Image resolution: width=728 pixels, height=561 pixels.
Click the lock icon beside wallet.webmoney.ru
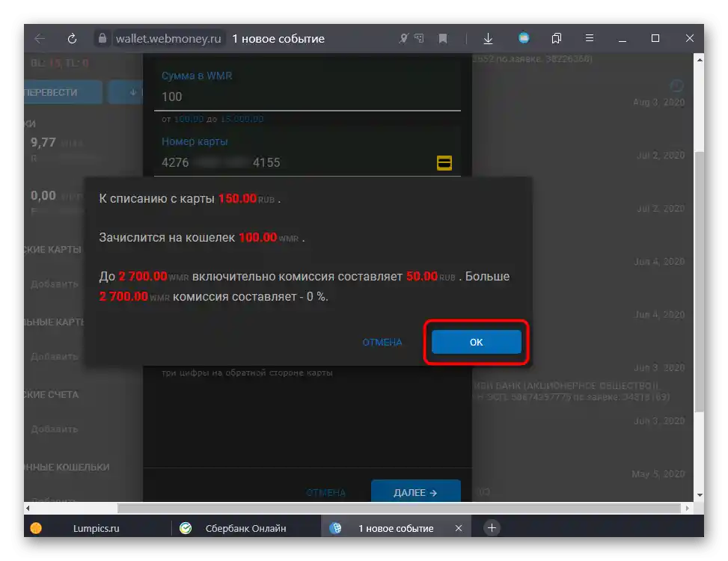103,38
